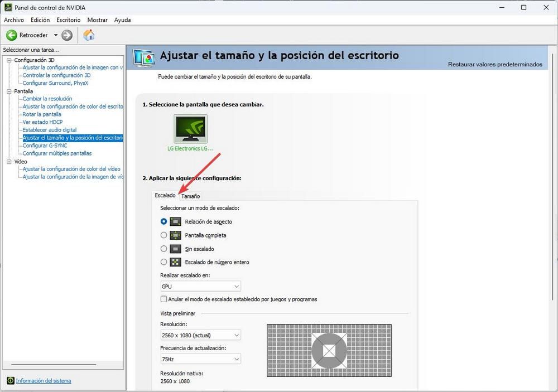The height and width of the screenshot is (392, 558).
Task: Open Configurar Surround, PhysX
Action: pyautogui.click(x=55, y=83)
